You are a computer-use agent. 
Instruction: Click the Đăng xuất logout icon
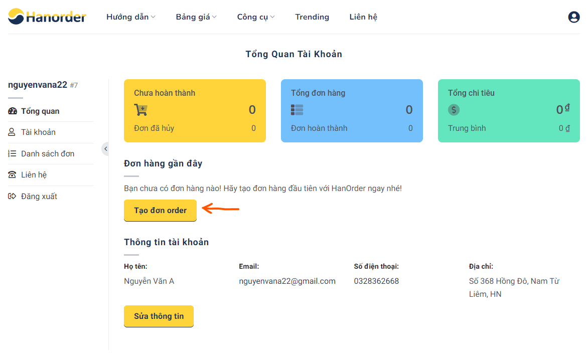click(13, 197)
